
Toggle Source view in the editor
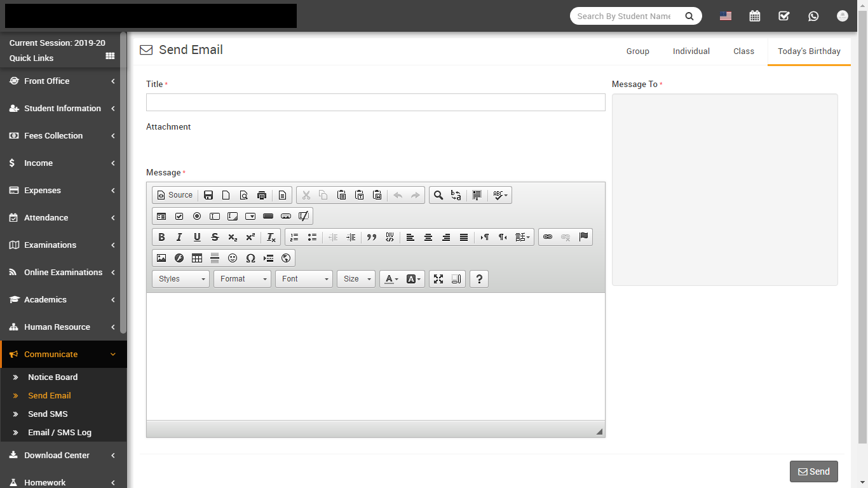click(x=175, y=195)
